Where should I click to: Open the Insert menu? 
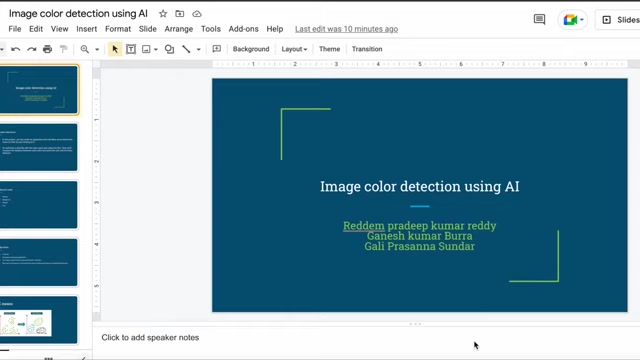click(87, 29)
